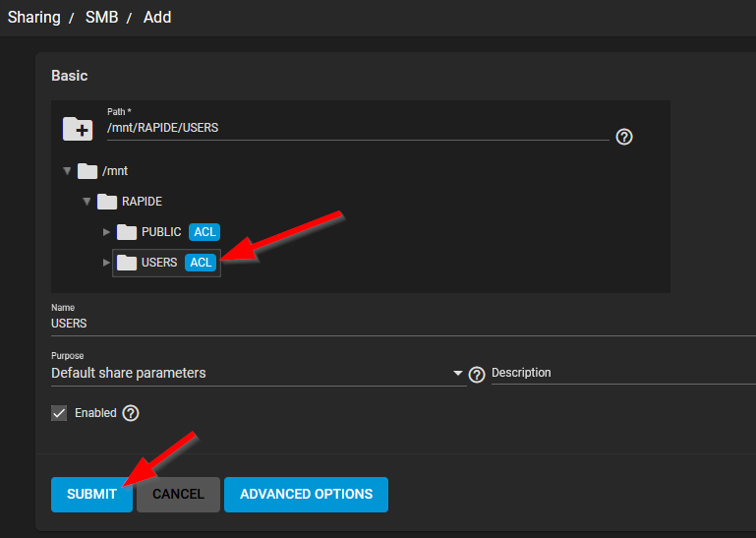The image size is (756, 538).
Task: Click the create new folder icon
Action: coord(78,129)
